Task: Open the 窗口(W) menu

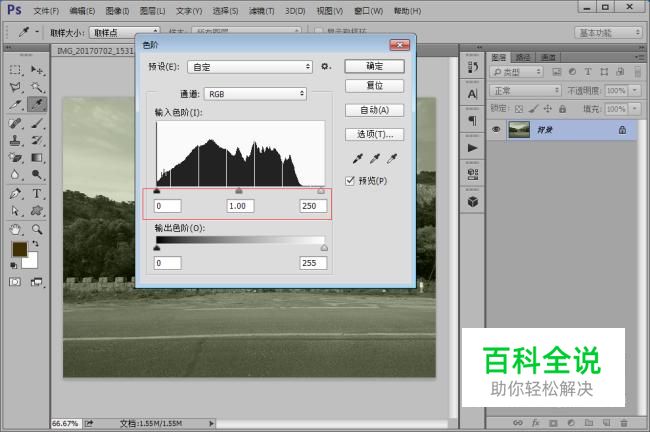Action: 369,11
